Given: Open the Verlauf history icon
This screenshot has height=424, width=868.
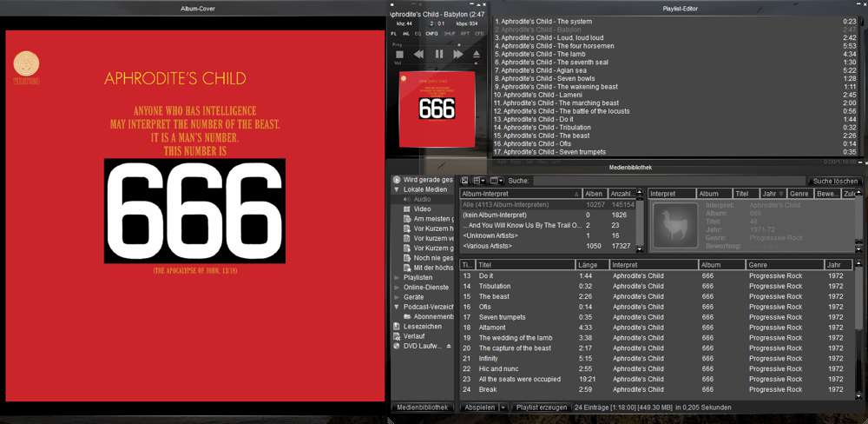Looking at the screenshot, I should click(397, 336).
